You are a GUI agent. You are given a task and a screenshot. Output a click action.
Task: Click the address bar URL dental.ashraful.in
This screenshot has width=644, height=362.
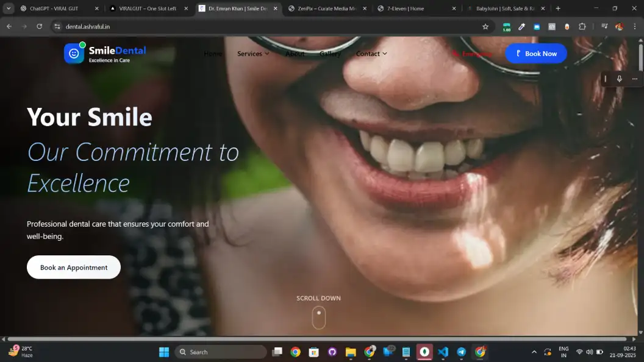click(x=87, y=27)
